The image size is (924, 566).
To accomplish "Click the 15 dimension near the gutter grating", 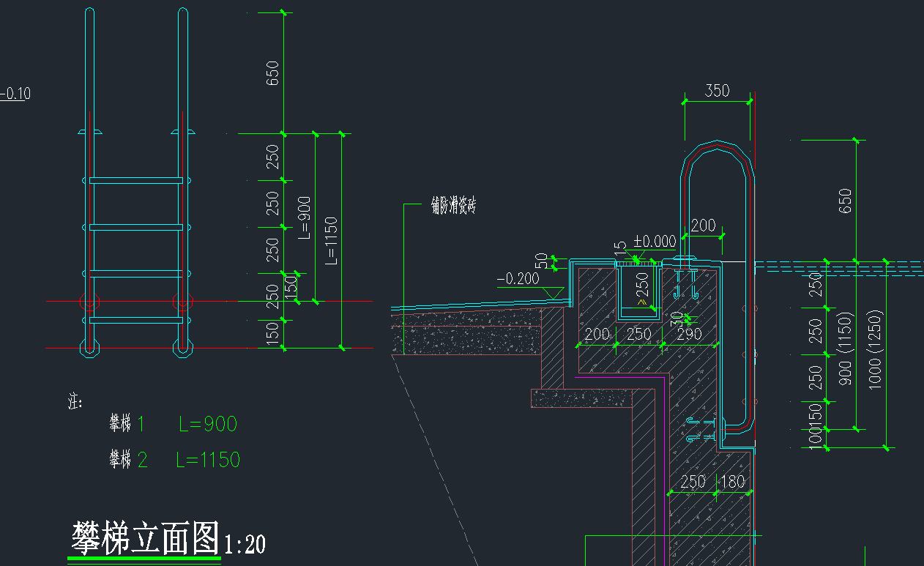I will coord(620,247).
